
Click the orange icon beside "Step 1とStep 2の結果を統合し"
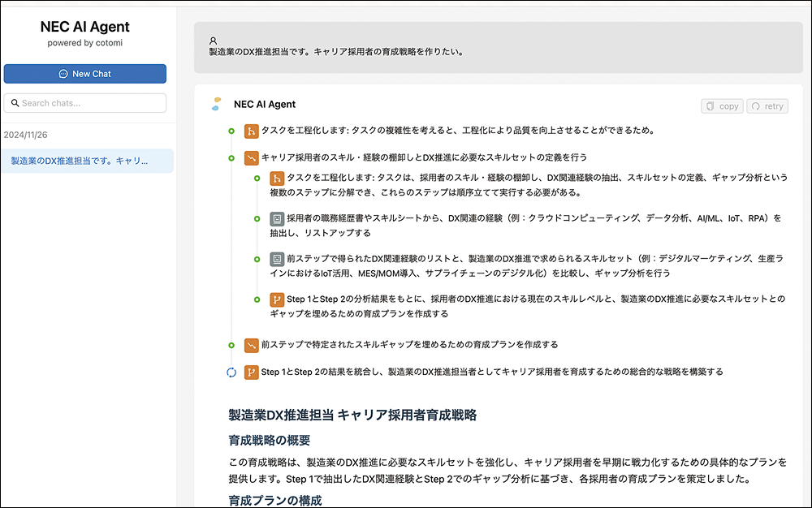pyautogui.click(x=251, y=372)
